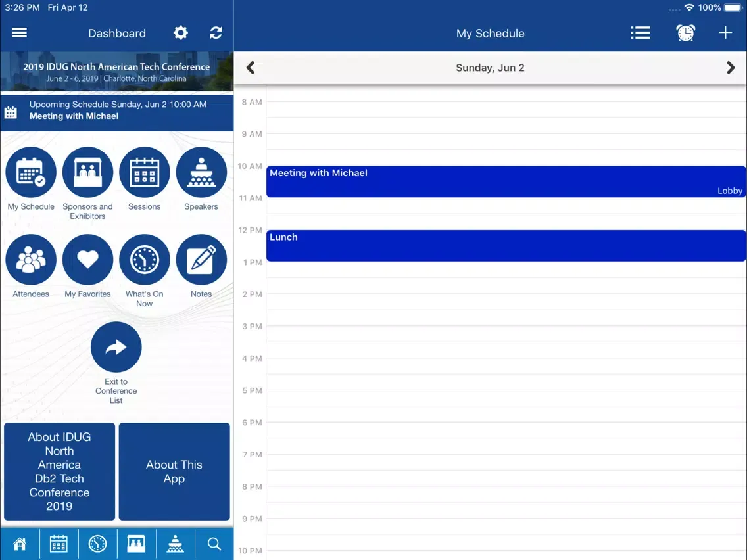Tap the battery status indicator
Image resolution: width=747 pixels, height=560 pixels.
point(733,7)
